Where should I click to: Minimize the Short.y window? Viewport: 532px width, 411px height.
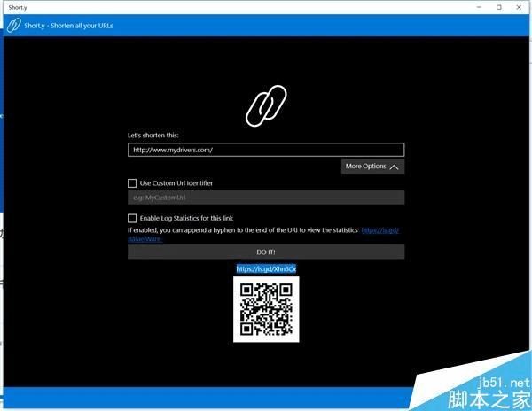(x=479, y=7)
